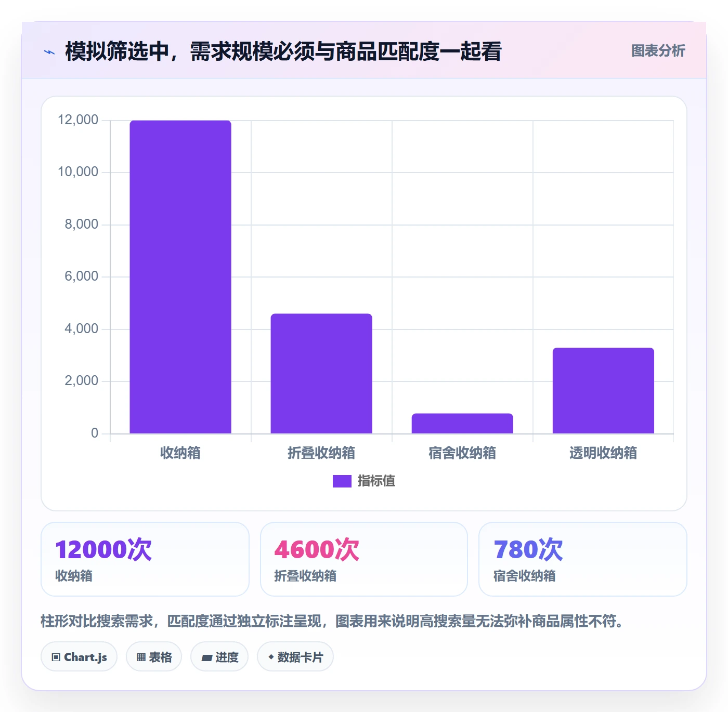Click the 折叠收纳箱 x-axis label
The height and width of the screenshot is (712, 728).
pos(321,453)
